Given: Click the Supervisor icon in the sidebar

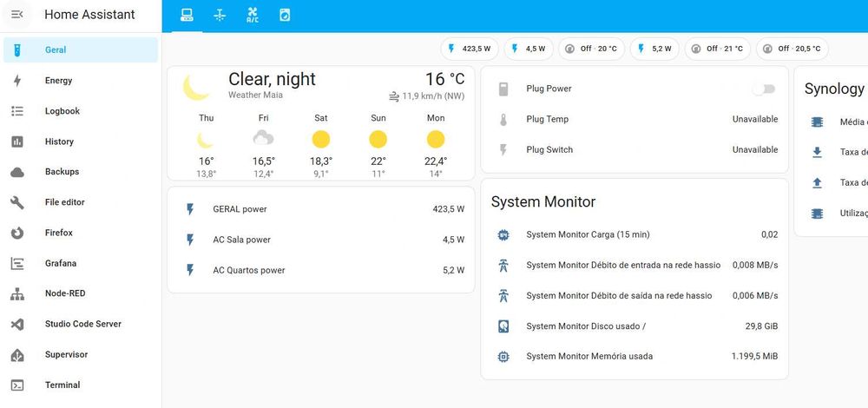Looking at the screenshot, I should click(x=17, y=354).
